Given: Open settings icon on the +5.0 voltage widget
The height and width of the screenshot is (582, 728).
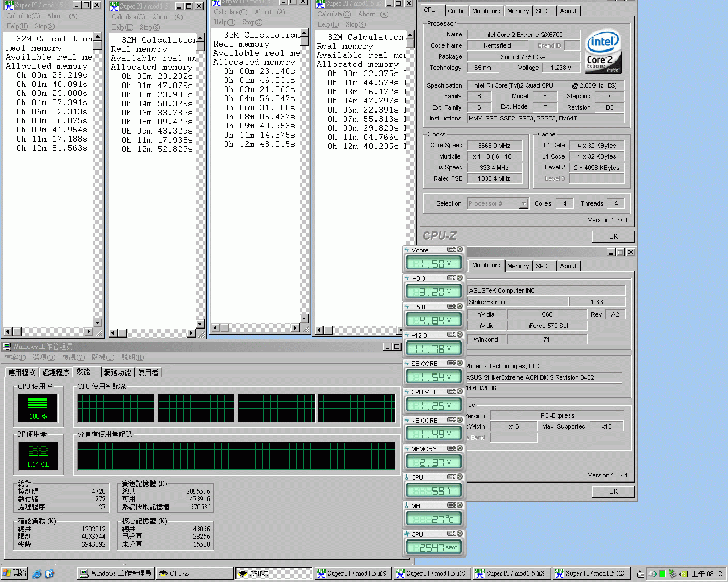Looking at the screenshot, I should [x=450, y=306].
